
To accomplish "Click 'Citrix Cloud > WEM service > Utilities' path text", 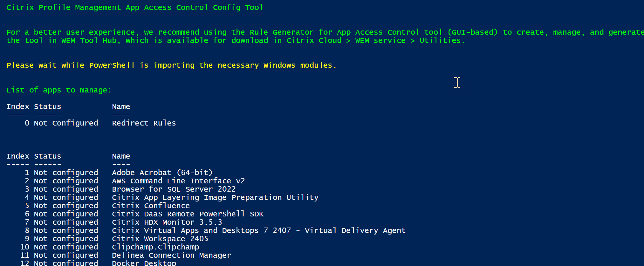I will click(375, 40).
